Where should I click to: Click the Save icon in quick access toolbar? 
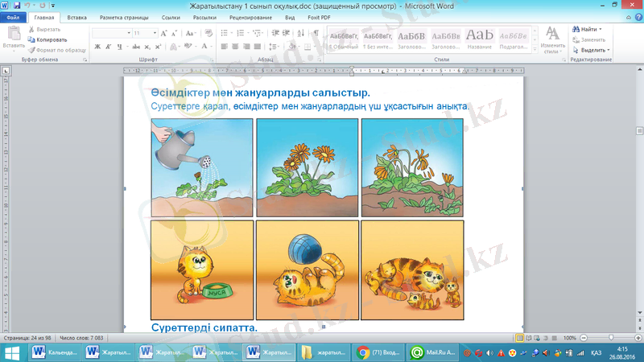[x=18, y=5]
